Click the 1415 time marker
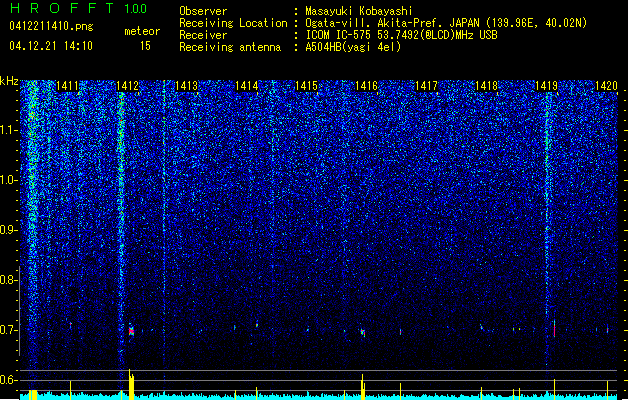 click(x=306, y=86)
